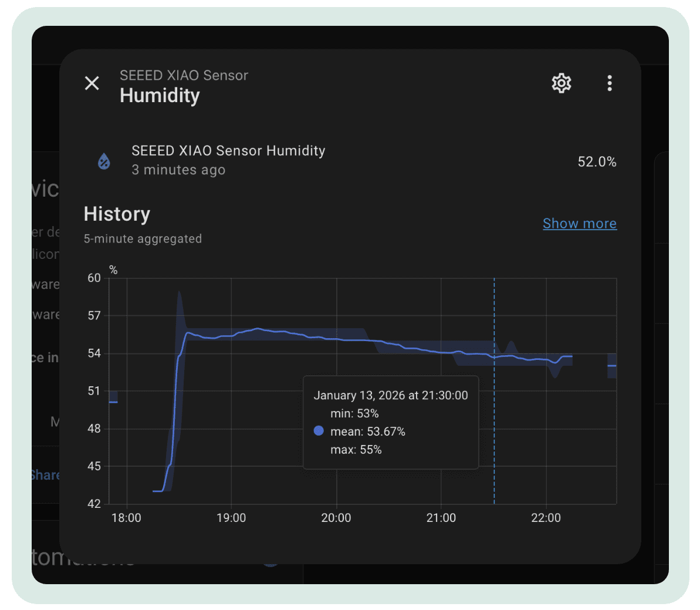Click the 18:00 time axis label
The width and height of the screenshot is (700, 610).
coord(126,518)
